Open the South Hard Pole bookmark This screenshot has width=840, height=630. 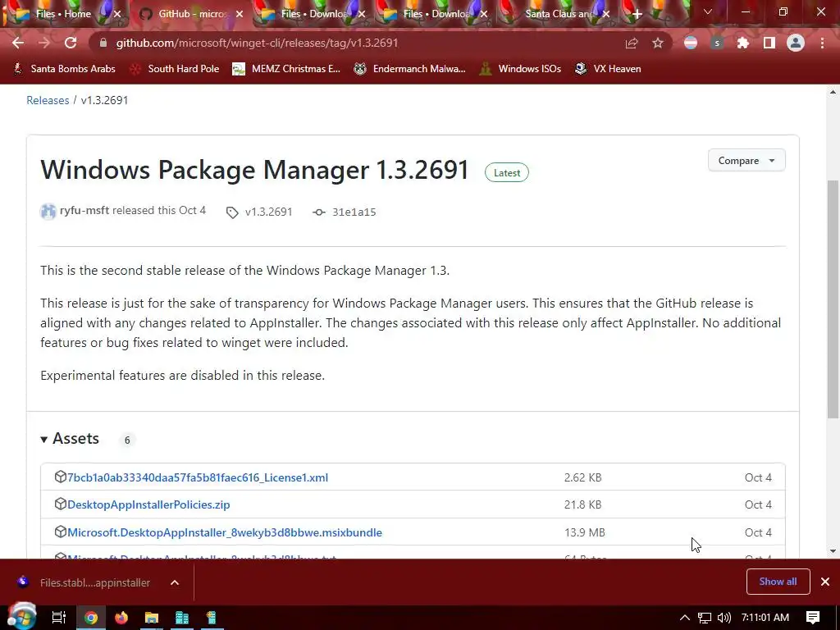(x=176, y=69)
